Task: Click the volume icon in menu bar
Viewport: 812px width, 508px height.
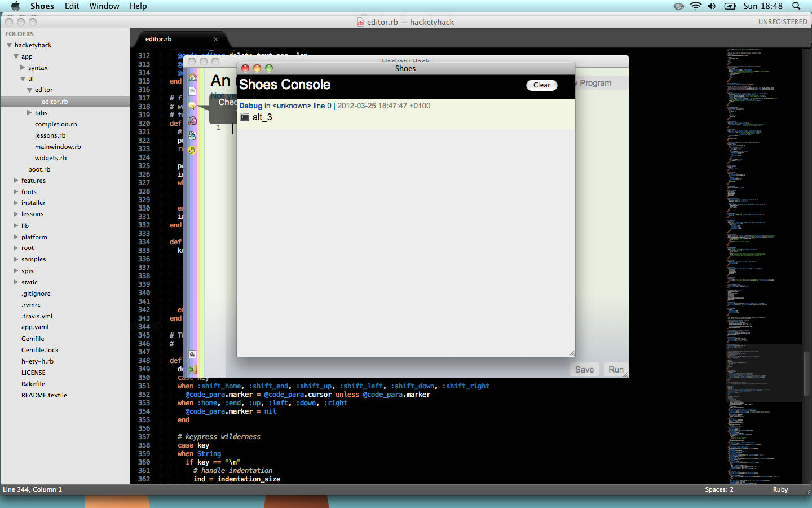Action: [x=712, y=6]
